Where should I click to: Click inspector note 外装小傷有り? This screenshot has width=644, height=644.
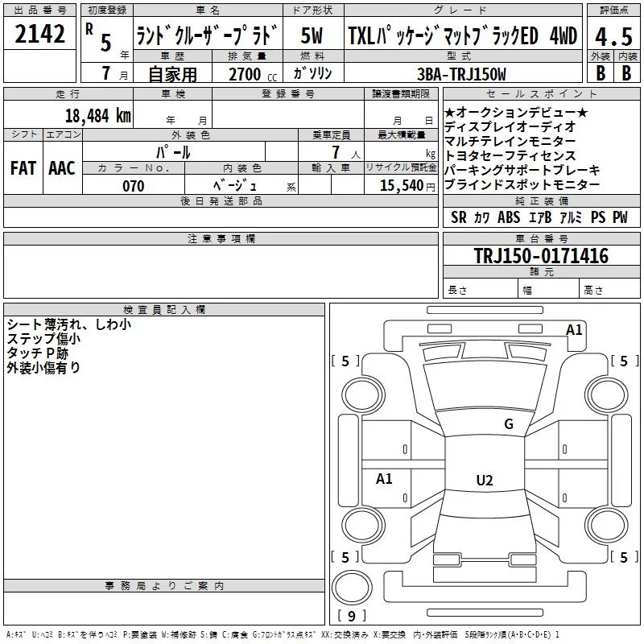43,368
